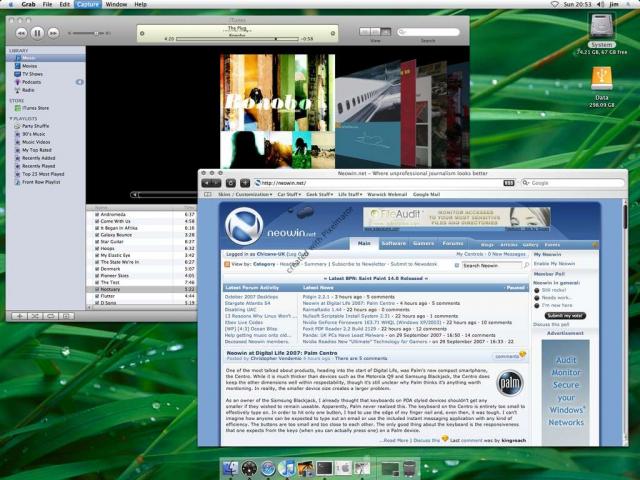Skip to previous track in iTunes
The width and height of the screenshot is (640, 480).
click(x=21, y=33)
